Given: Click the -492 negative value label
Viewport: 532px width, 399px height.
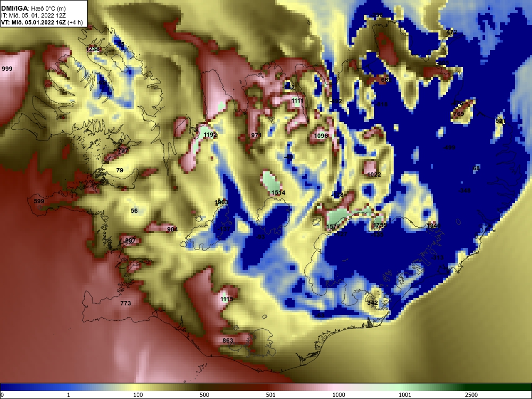Looking at the screenshot, I should 336,102.
